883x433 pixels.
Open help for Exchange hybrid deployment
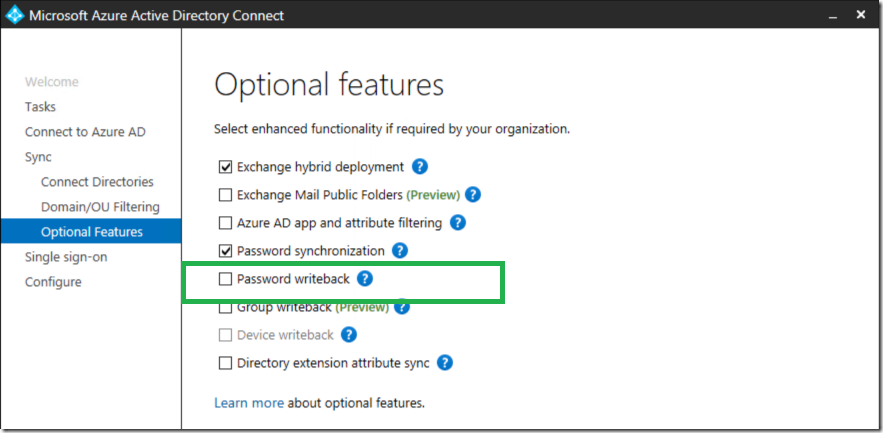(x=420, y=167)
